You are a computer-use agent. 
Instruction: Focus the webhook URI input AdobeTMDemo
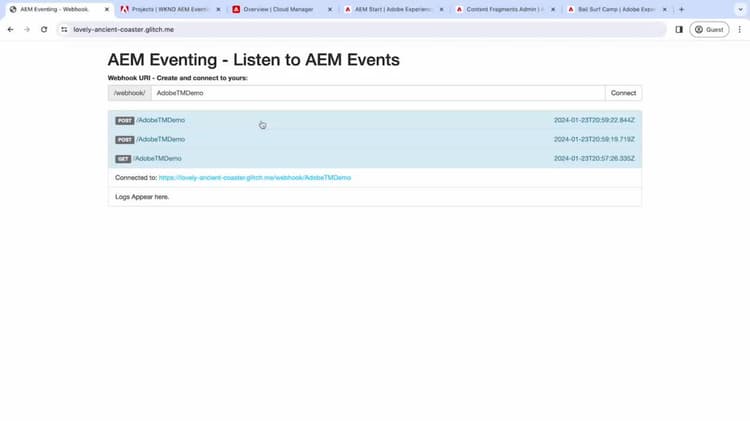click(378, 93)
